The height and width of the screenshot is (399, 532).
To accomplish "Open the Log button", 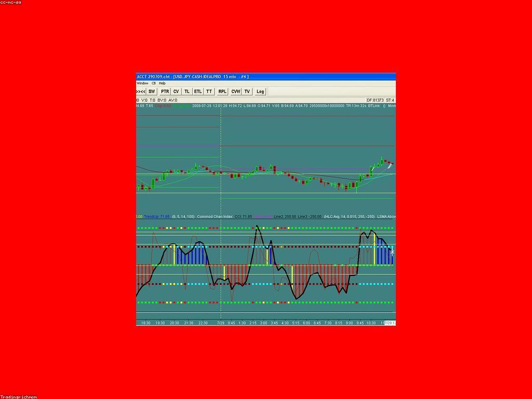I will pyautogui.click(x=260, y=91).
